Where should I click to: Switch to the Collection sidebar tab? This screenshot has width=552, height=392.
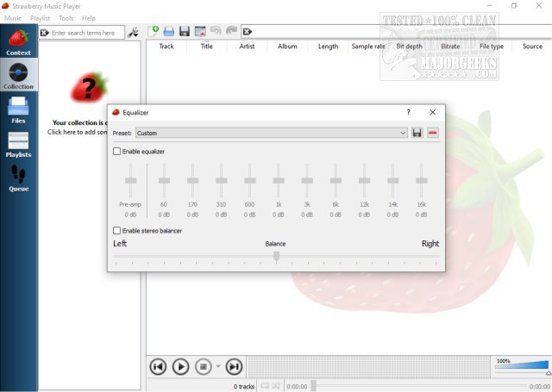[19, 76]
